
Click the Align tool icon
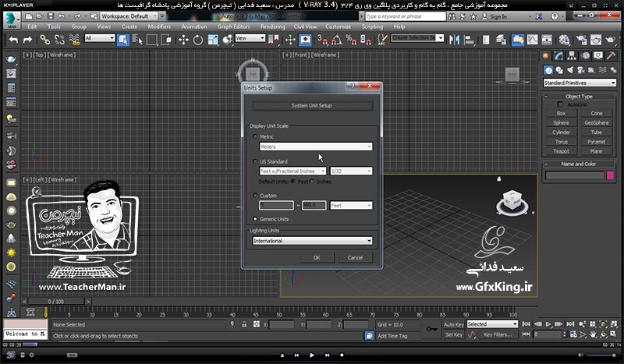(x=470, y=40)
